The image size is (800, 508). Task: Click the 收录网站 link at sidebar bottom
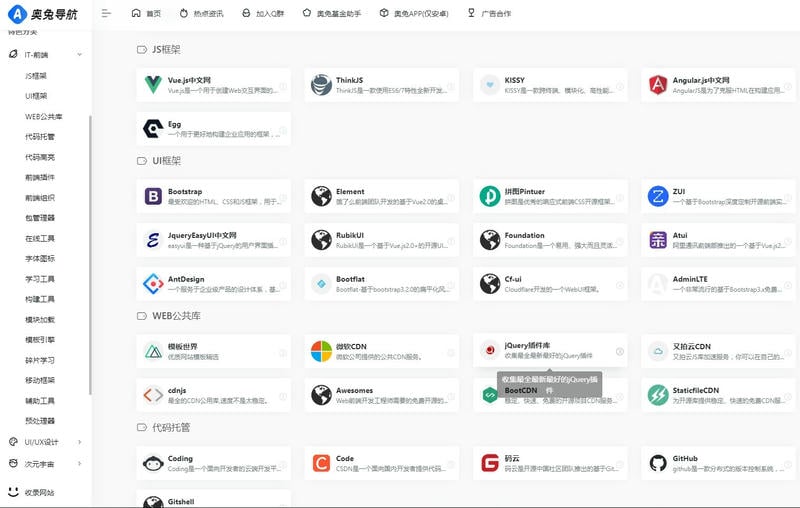[39, 492]
